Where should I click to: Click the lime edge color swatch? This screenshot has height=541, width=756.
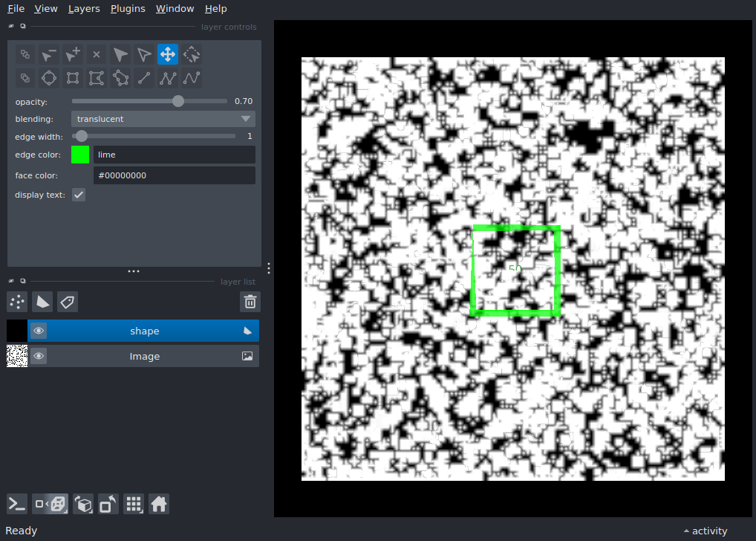[x=80, y=155]
